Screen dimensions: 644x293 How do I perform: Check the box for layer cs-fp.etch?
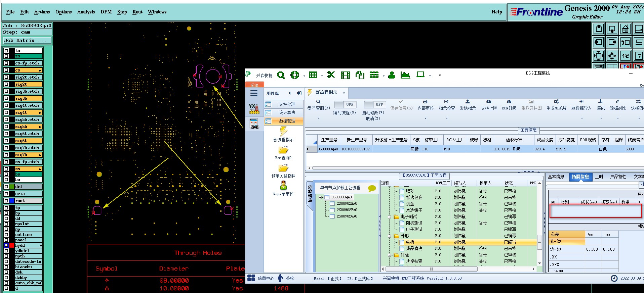pos(6,63)
